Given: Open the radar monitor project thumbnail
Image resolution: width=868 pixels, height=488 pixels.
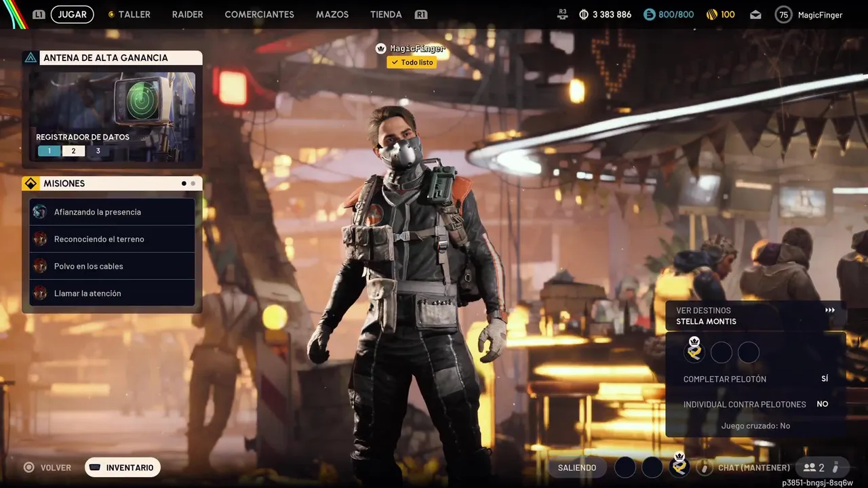Looking at the screenshot, I should click(113, 117).
